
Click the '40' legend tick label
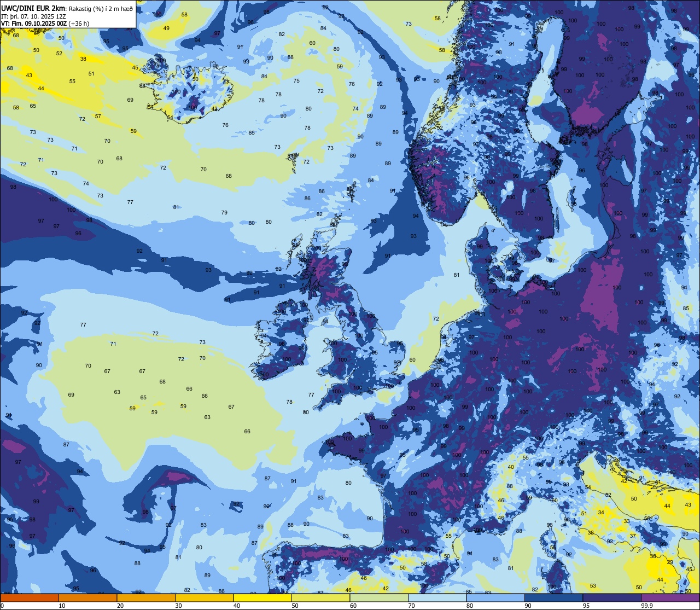coord(237,606)
